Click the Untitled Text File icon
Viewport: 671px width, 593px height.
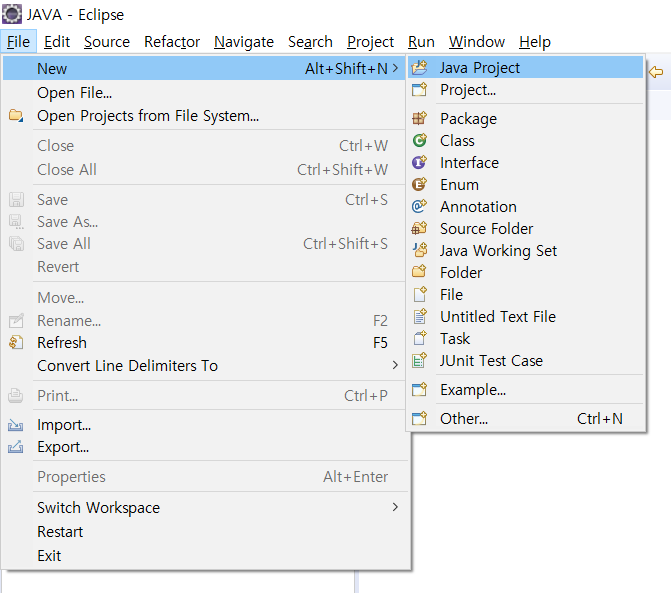(x=419, y=316)
